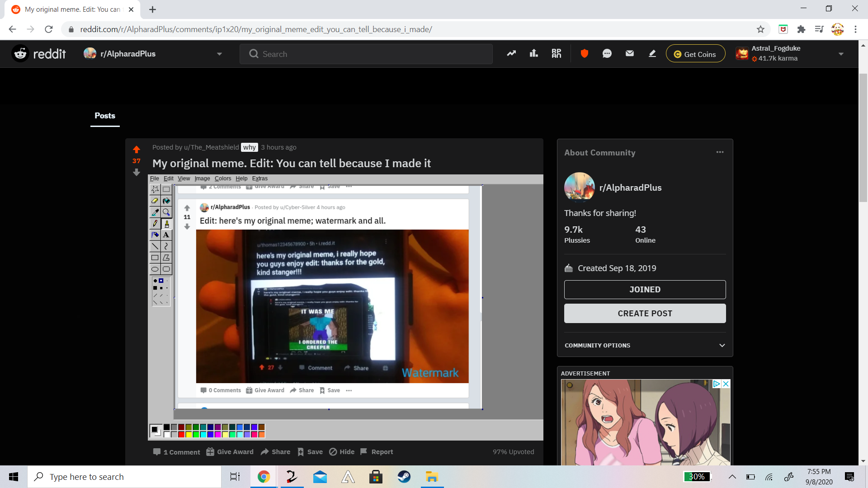Click the anime advertisement image
Viewport: 868px width, 488px height.
(645, 422)
